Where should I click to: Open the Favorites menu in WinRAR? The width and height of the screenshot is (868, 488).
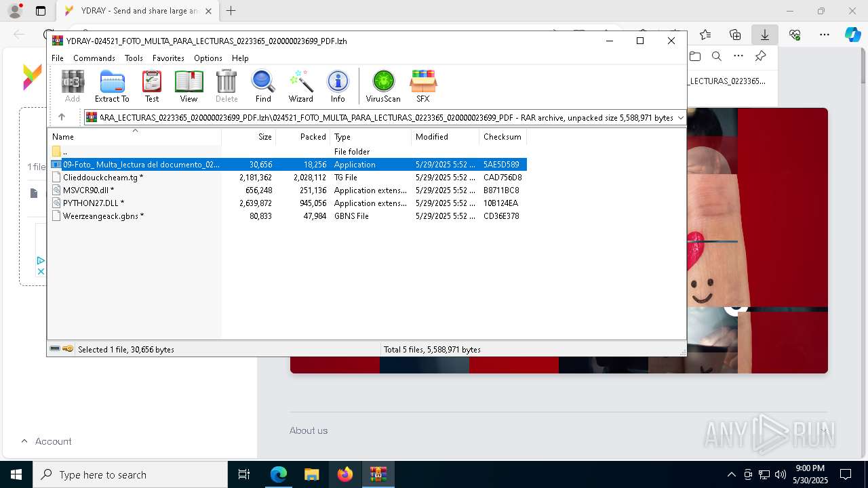(168, 58)
